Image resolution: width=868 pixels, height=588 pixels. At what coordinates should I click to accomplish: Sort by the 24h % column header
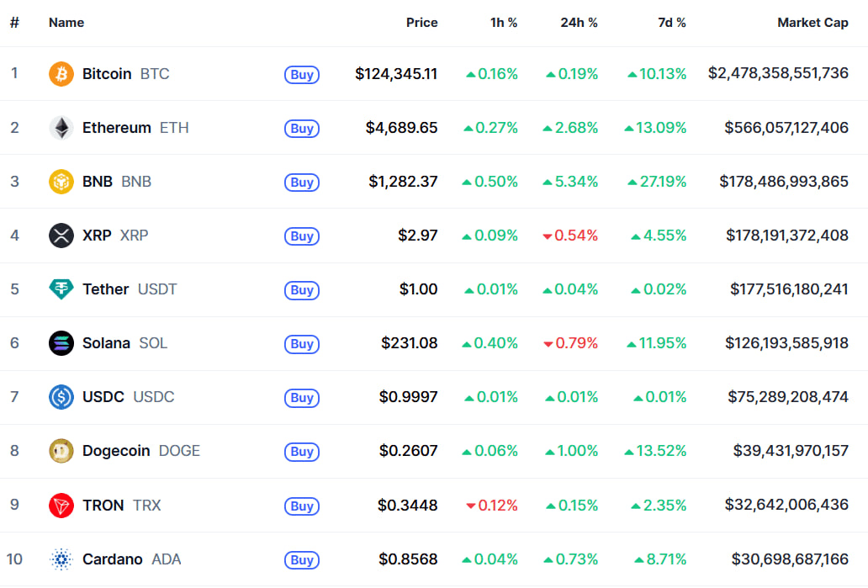point(579,23)
